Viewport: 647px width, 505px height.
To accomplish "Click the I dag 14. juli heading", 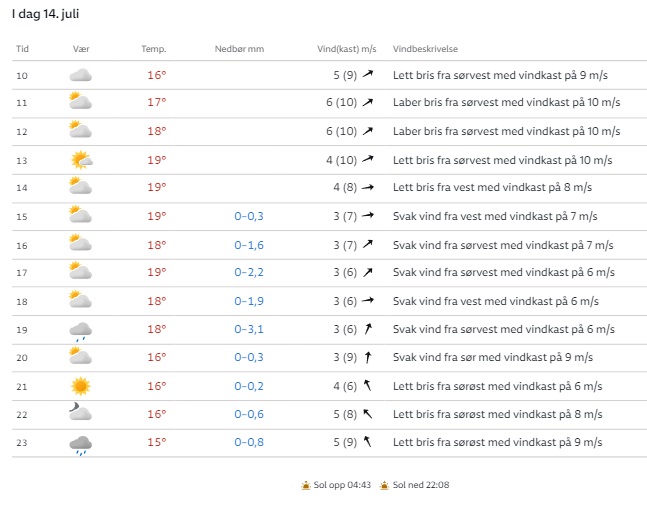I will 48,15.
